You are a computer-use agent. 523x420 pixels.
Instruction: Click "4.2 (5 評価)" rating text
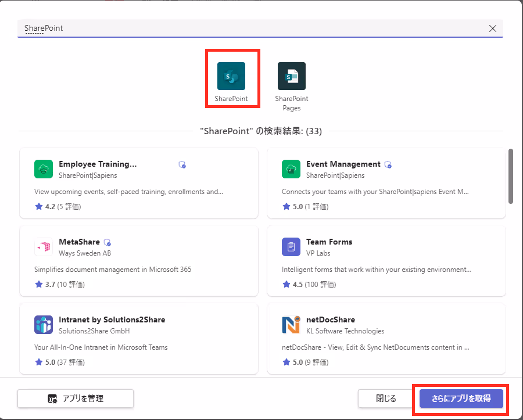pyautogui.click(x=63, y=207)
